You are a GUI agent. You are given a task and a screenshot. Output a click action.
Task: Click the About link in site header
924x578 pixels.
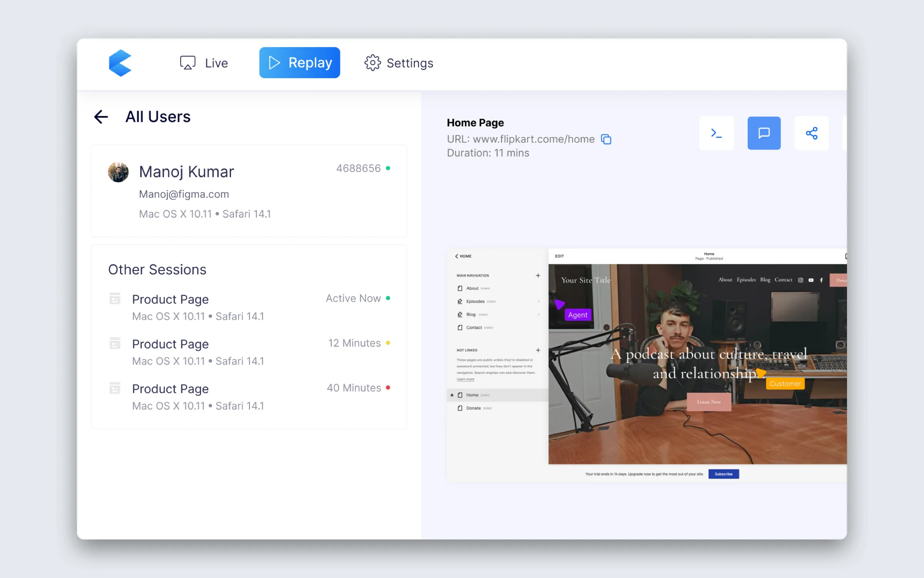coord(725,280)
